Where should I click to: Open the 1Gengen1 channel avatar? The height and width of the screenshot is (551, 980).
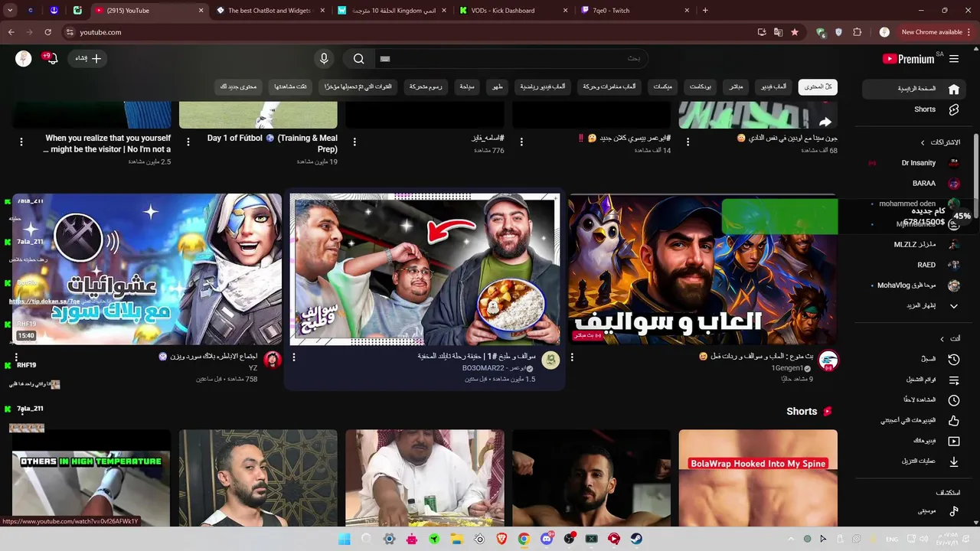pos(828,360)
